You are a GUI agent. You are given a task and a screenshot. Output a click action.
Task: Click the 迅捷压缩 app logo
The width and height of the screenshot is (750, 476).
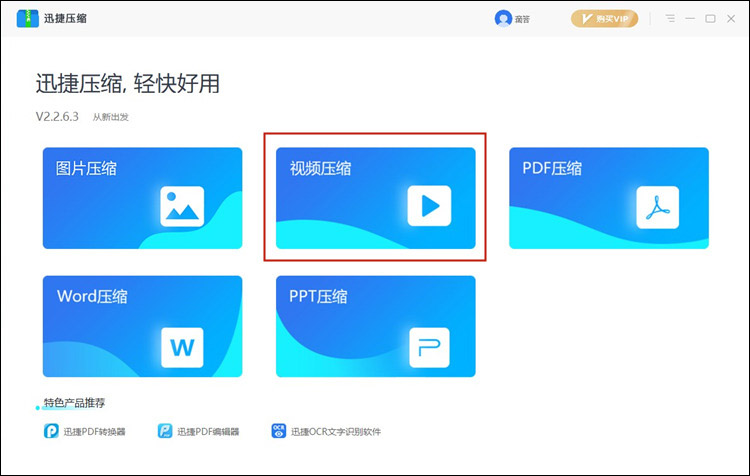pos(26,18)
